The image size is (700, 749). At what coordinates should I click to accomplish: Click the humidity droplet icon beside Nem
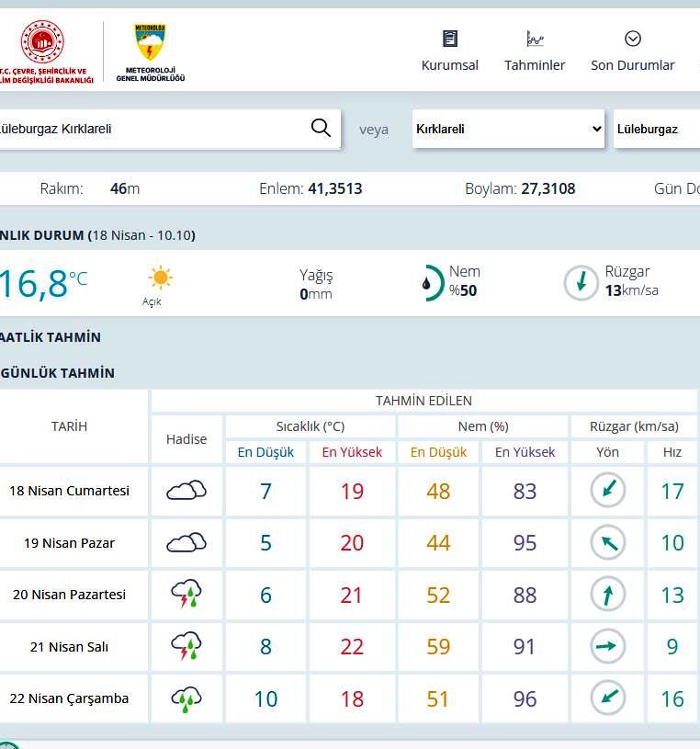coord(427,283)
